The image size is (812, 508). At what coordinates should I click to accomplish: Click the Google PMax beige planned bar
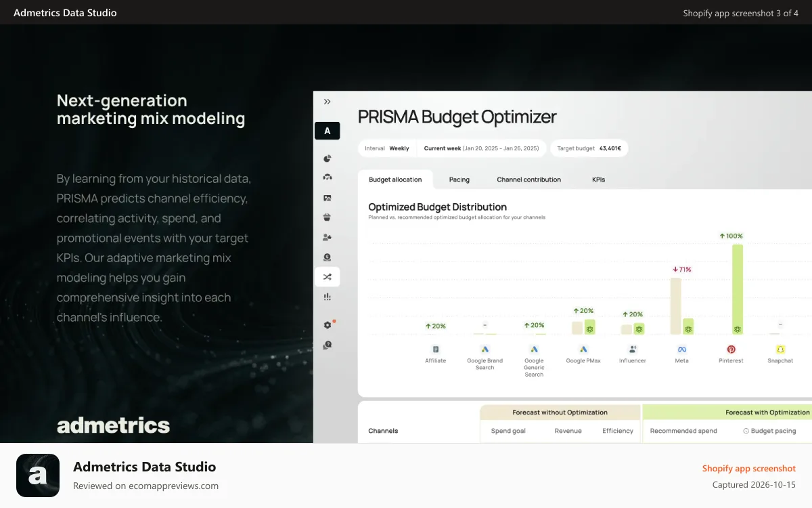coord(577,328)
